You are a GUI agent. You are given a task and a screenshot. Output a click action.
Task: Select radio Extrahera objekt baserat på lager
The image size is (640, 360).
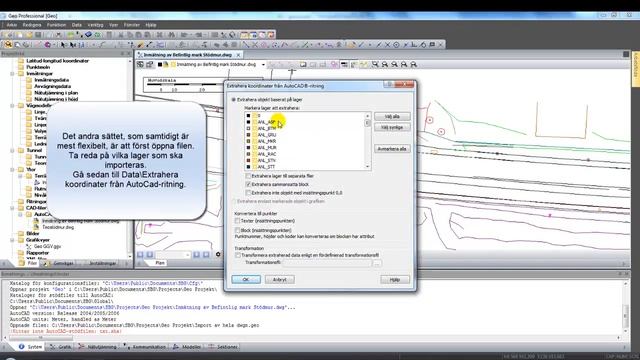(234, 100)
